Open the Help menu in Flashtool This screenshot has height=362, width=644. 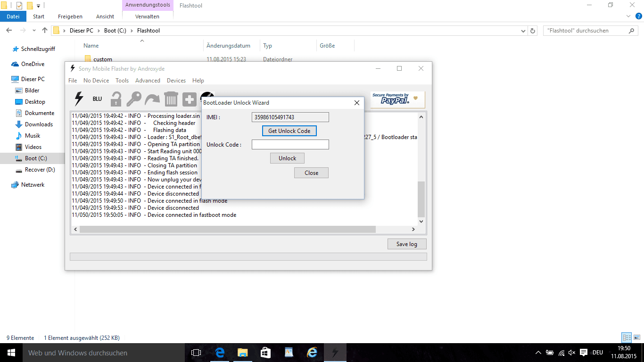click(x=198, y=81)
